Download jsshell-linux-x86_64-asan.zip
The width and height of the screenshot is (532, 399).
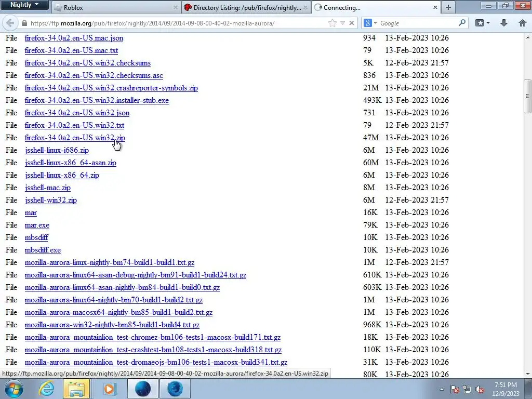coord(71,163)
